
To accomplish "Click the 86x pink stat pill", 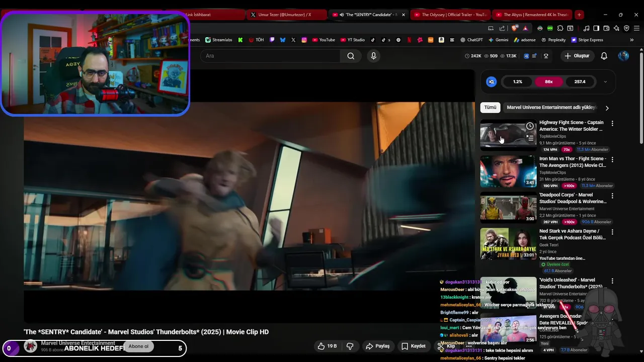I will 548,81.
